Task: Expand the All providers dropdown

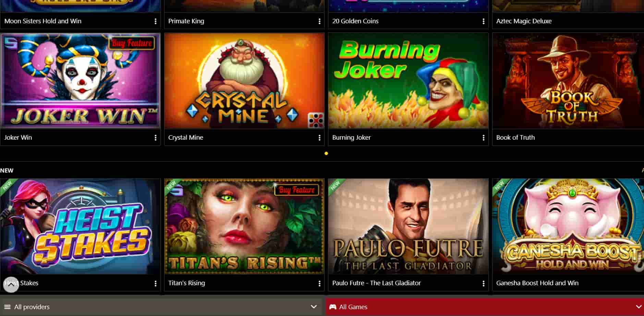Action: 314,307
